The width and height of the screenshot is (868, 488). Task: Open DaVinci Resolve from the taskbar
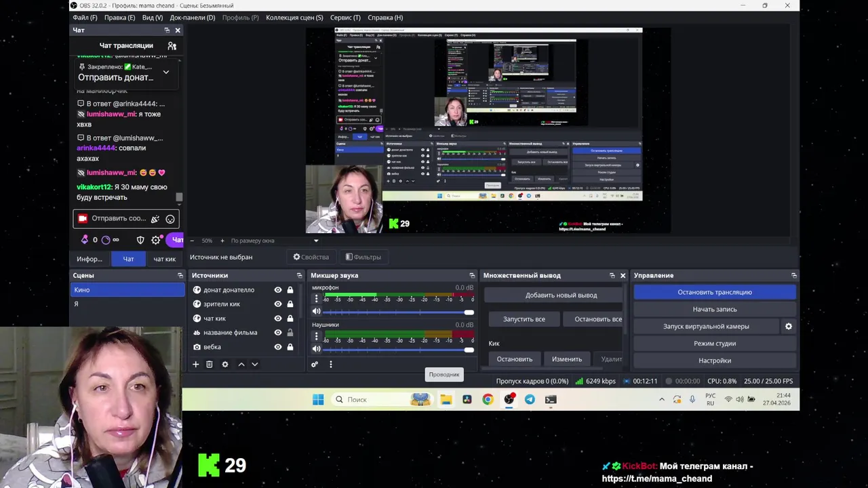coord(467,399)
